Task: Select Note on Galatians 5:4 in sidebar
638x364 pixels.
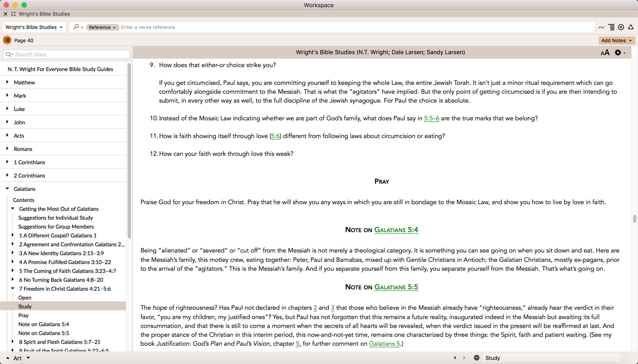Action: click(x=44, y=324)
